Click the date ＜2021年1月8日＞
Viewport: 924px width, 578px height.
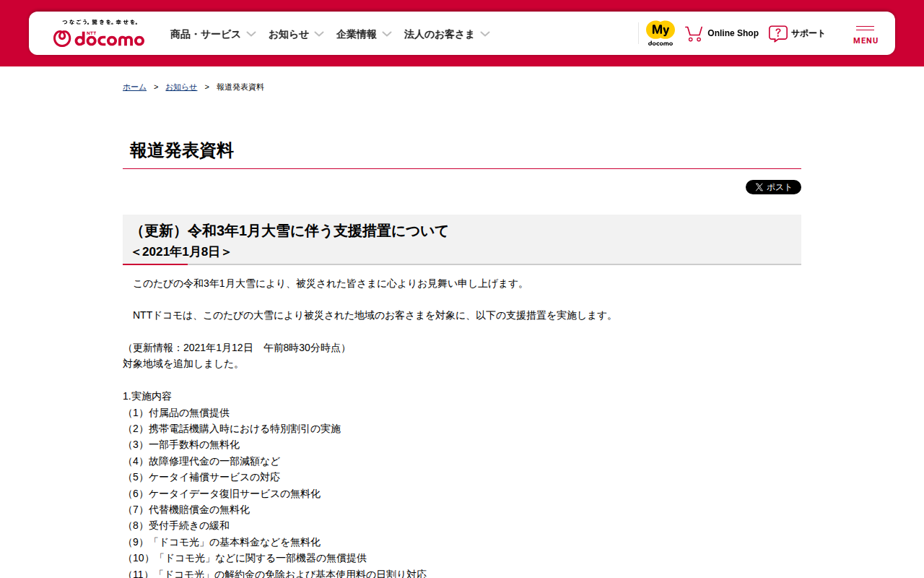pyautogui.click(x=181, y=251)
